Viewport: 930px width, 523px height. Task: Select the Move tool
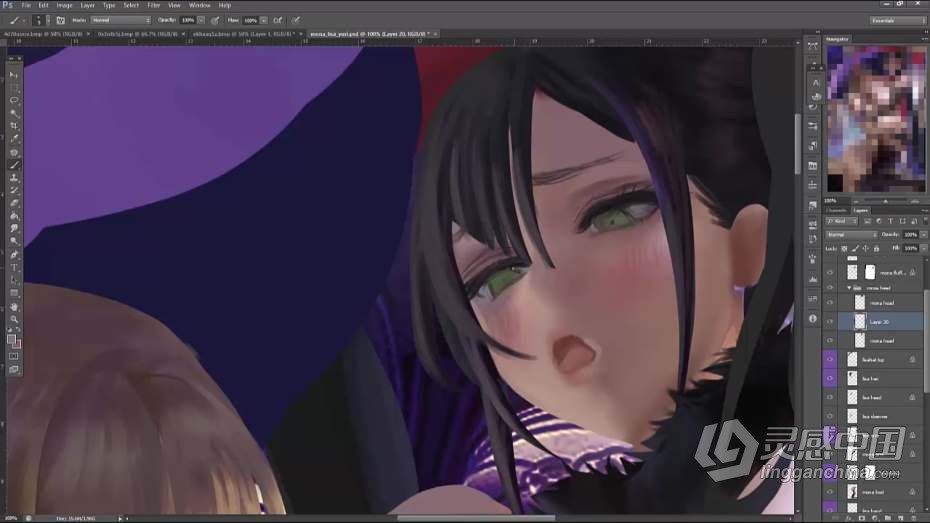click(14, 75)
